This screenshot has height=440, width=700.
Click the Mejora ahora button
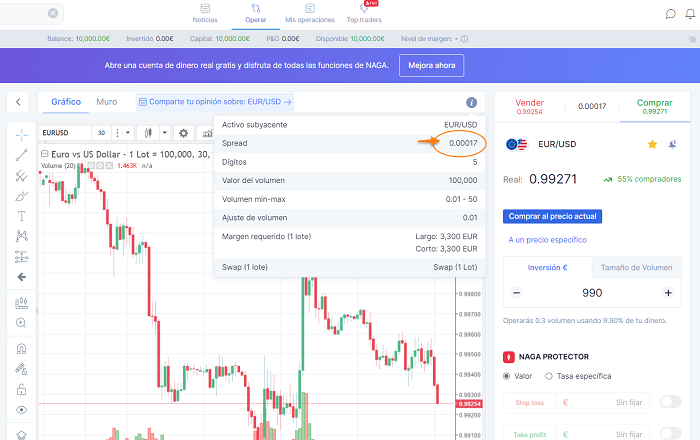pyautogui.click(x=432, y=66)
